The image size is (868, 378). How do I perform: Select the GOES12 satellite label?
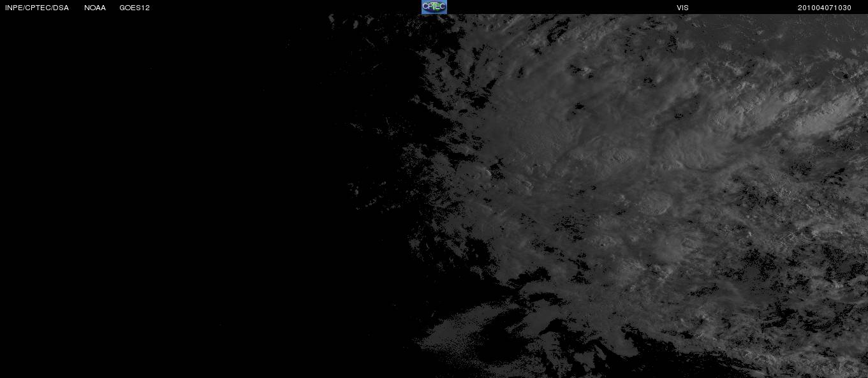point(135,8)
